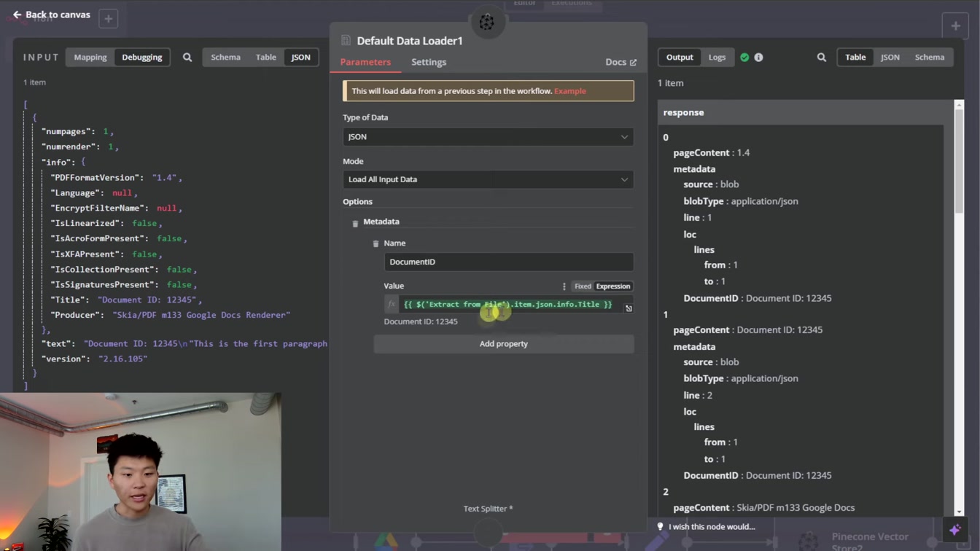
Task: Click the "Producer" key in input JSON
Action: click(74, 315)
